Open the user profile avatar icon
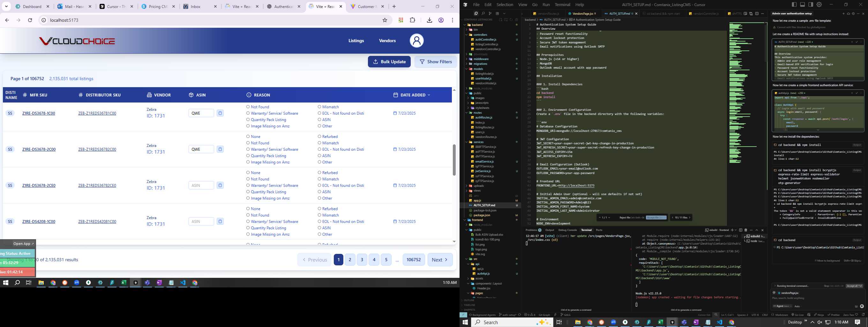 [416, 41]
